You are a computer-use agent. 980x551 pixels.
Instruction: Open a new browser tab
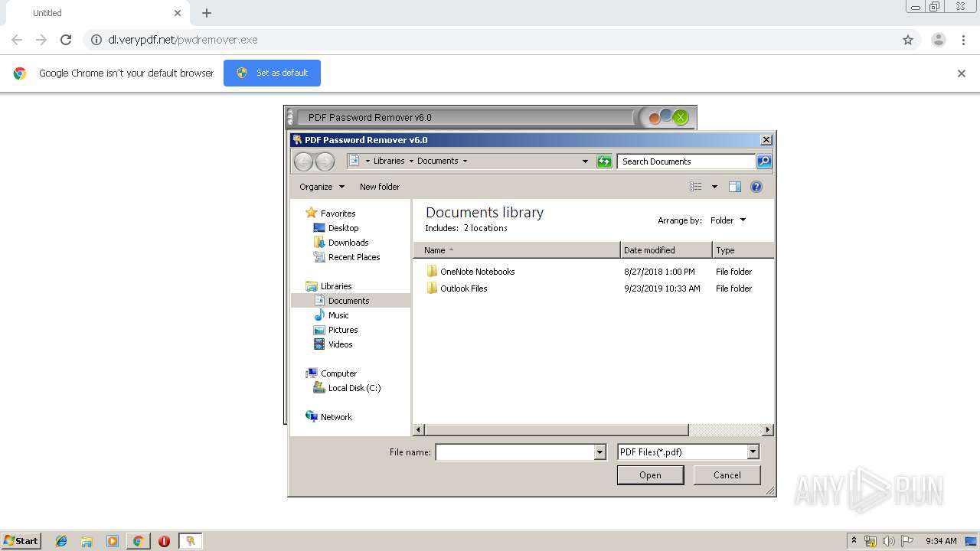206,13
